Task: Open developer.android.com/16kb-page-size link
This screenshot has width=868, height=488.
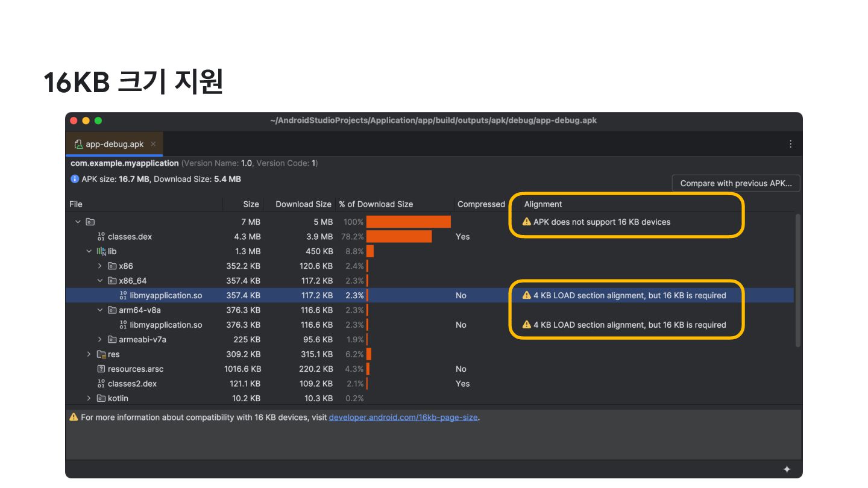Action: 403,417
